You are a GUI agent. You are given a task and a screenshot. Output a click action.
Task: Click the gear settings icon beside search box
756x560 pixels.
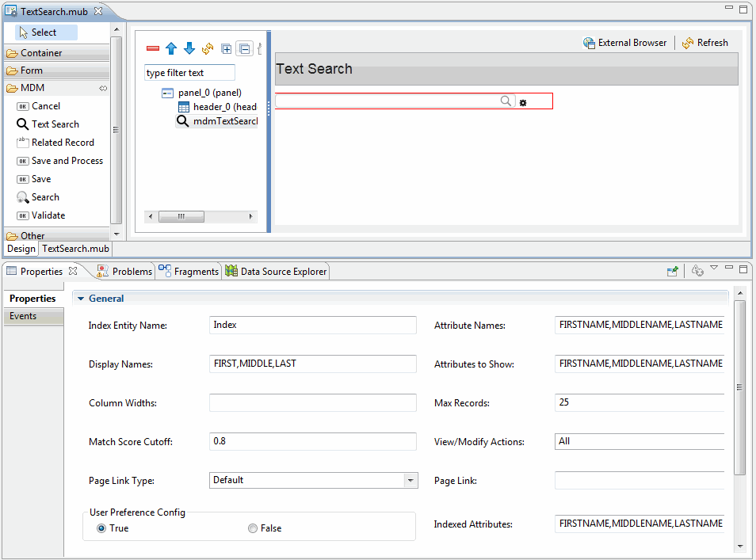(523, 103)
